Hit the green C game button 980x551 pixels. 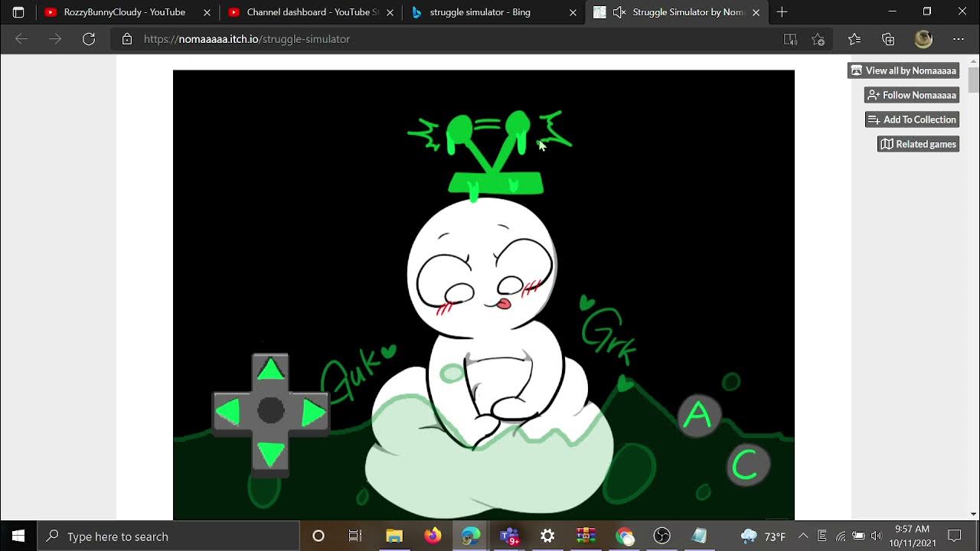(x=747, y=465)
